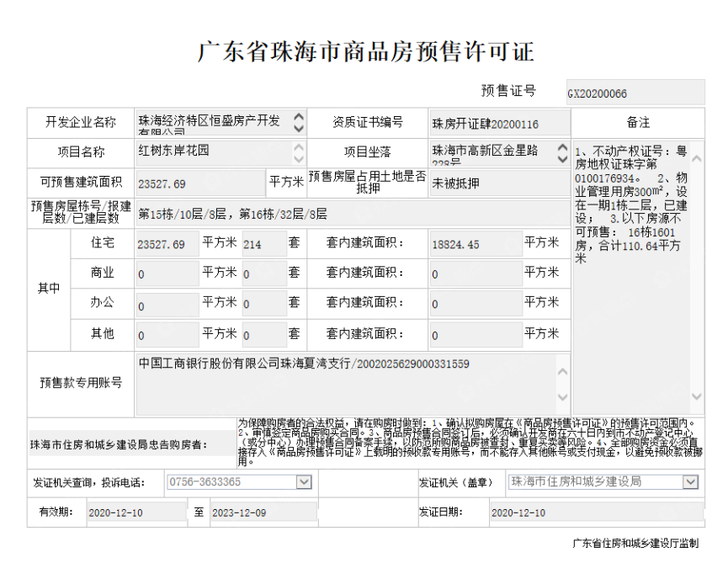Viewport: 728px width, 568px height.
Task: Select the 住宅 area field
Action: tap(167, 244)
